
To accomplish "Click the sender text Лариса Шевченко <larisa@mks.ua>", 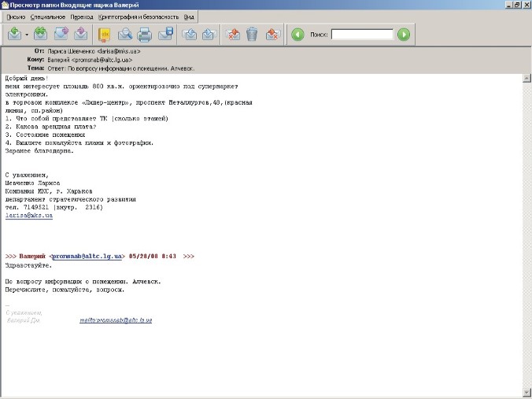I will tap(94, 51).
